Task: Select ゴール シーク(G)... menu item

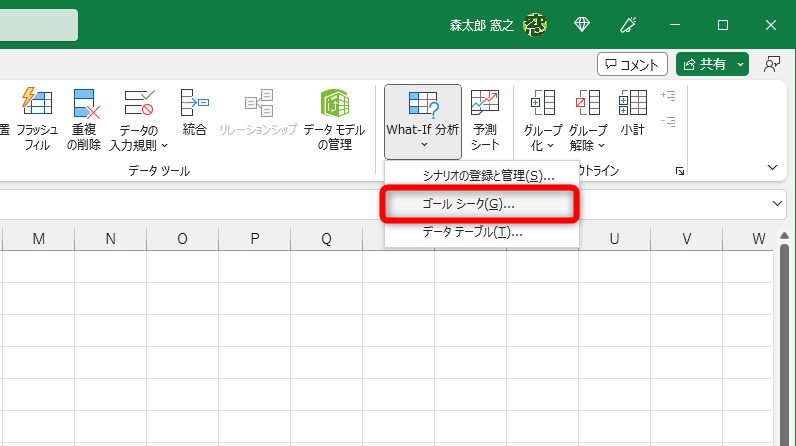Action: [x=480, y=204]
